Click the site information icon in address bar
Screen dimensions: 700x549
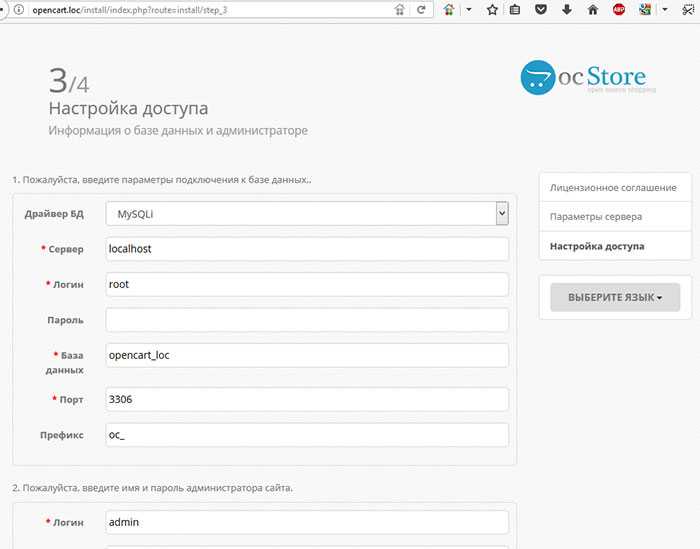[19, 9]
